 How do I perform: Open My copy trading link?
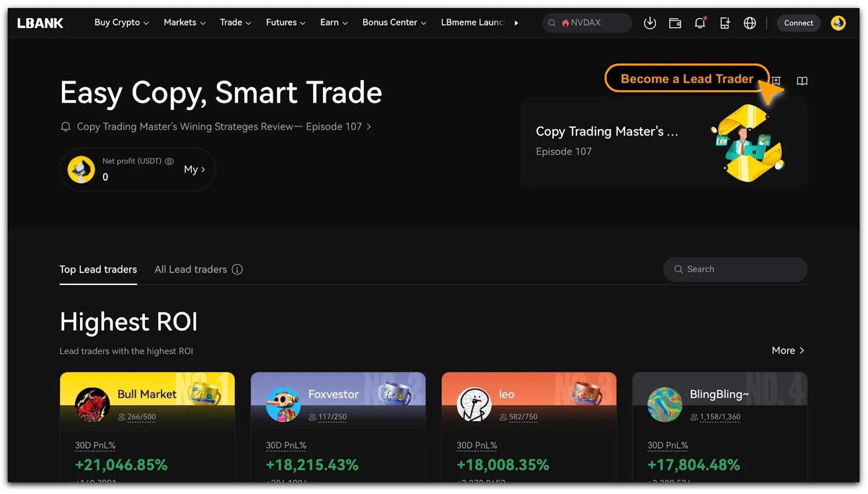coord(195,169)
